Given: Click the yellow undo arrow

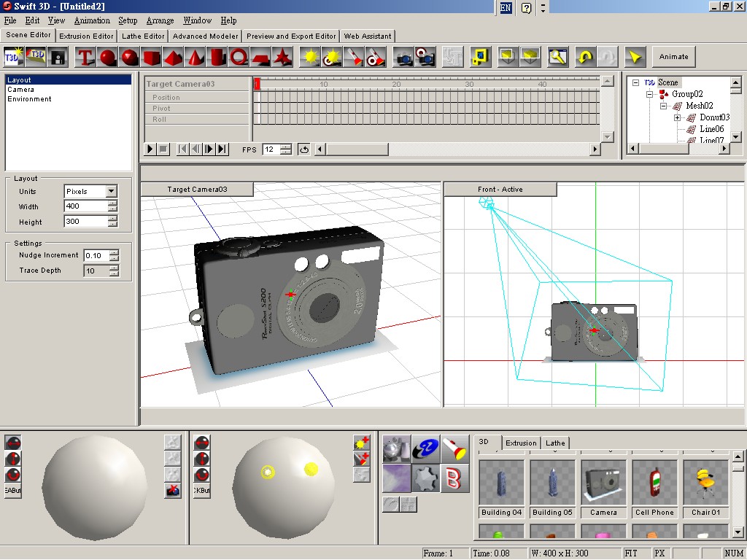Looking at the screenshot, I should point(586,57).
